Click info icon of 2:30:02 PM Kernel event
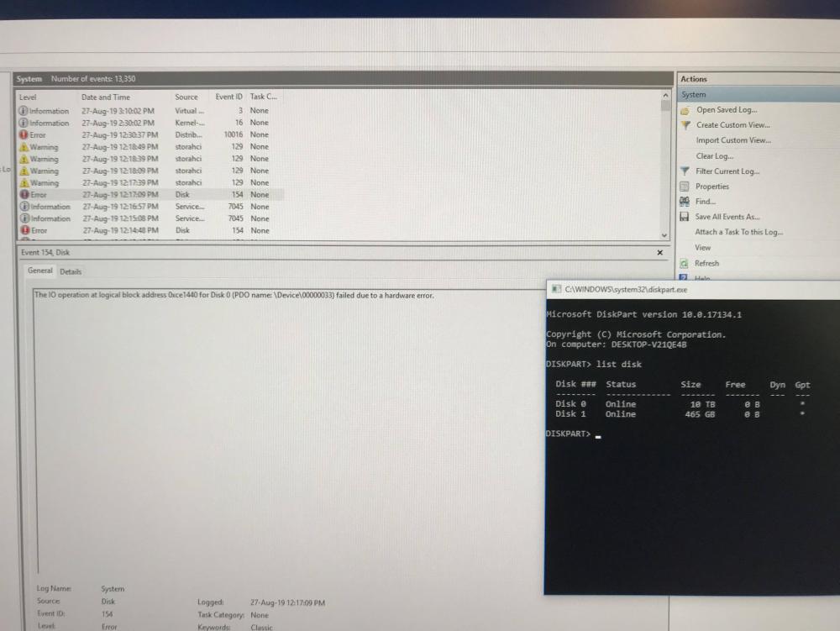 23,123
